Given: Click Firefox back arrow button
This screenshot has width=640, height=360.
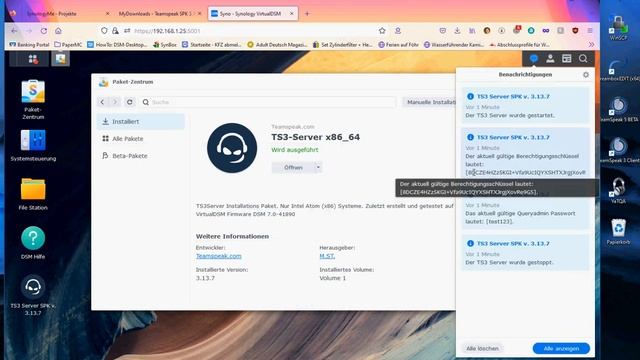Looking at the screenshot, I should (x=14, y=31).
